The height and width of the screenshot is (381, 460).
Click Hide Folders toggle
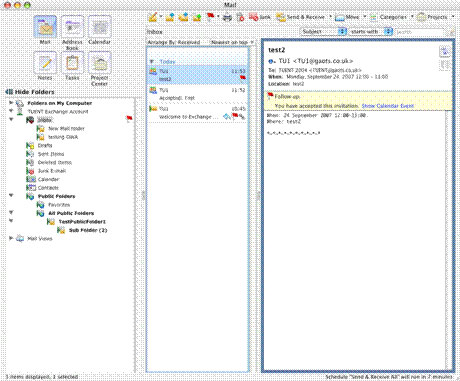tap(30, 92)
